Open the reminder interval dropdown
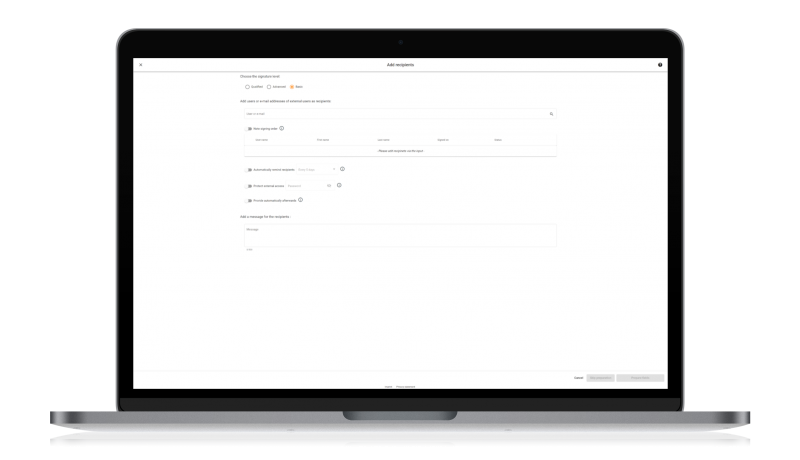This screenshot has width=800, height=460. (x=316, y=170)
